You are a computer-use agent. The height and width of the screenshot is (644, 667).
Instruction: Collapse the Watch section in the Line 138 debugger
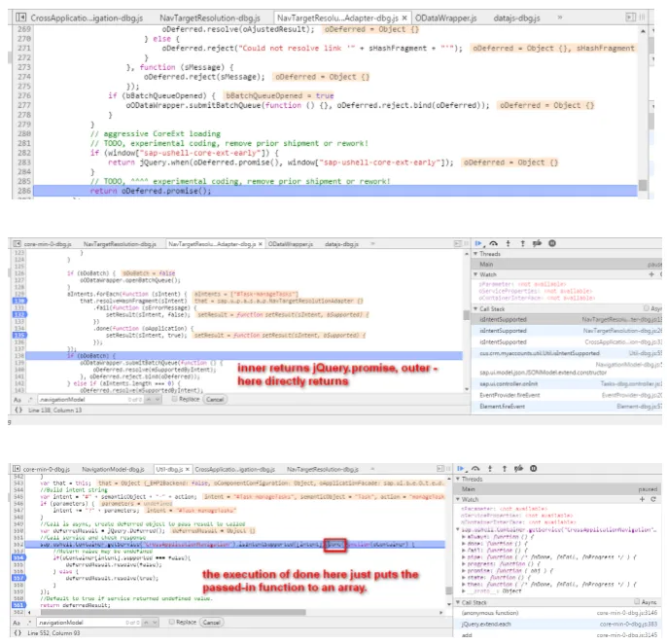(x=475, y=274)
